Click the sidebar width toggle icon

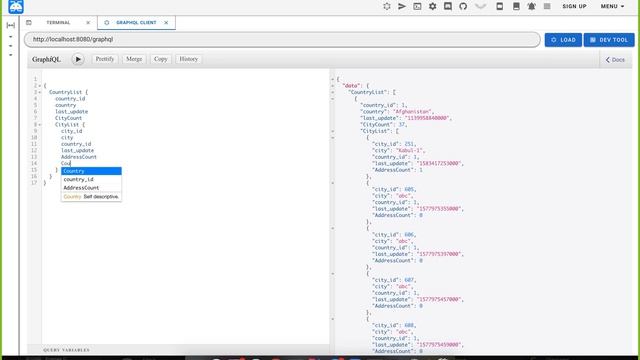coord(11,25)
